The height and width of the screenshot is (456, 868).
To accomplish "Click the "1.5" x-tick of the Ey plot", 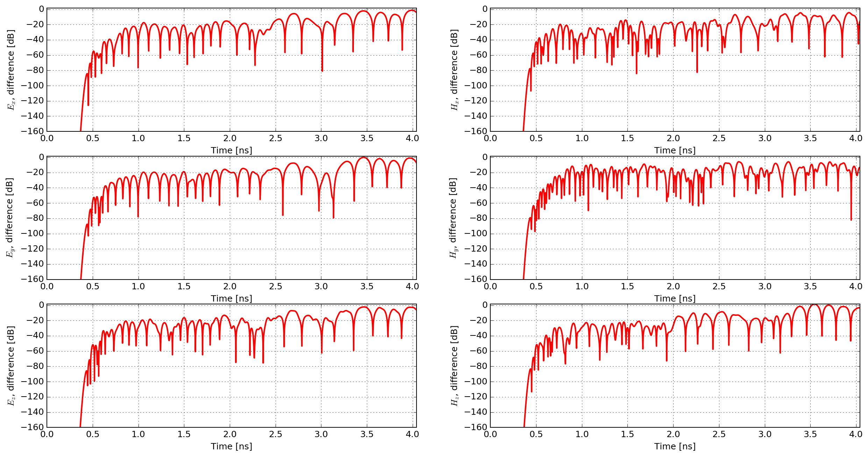I will [184, 287].
